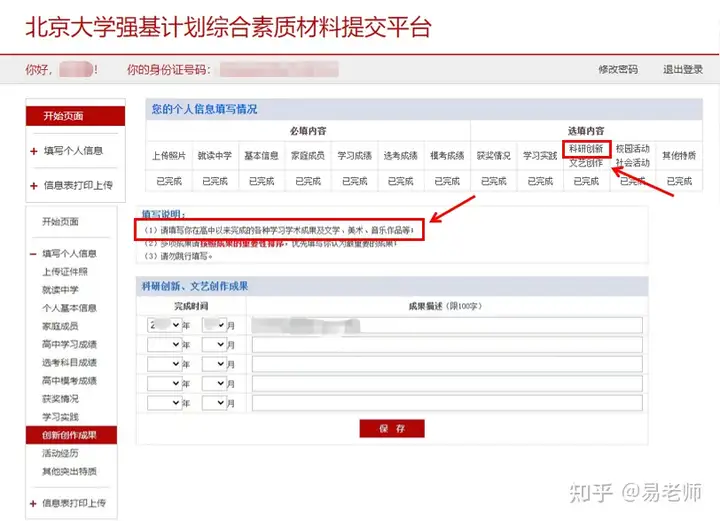
Task: Focus fifth row 成果描述 text field
Action: [447, 403]
